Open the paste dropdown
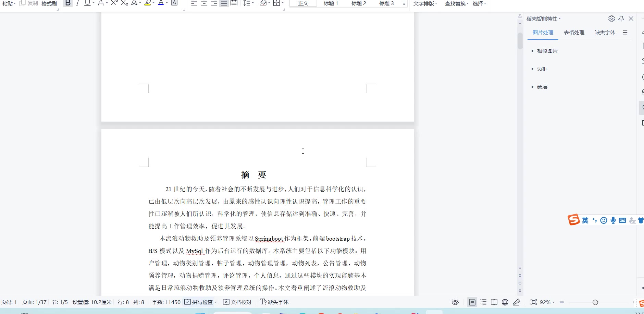 click(x=9, y=3)
